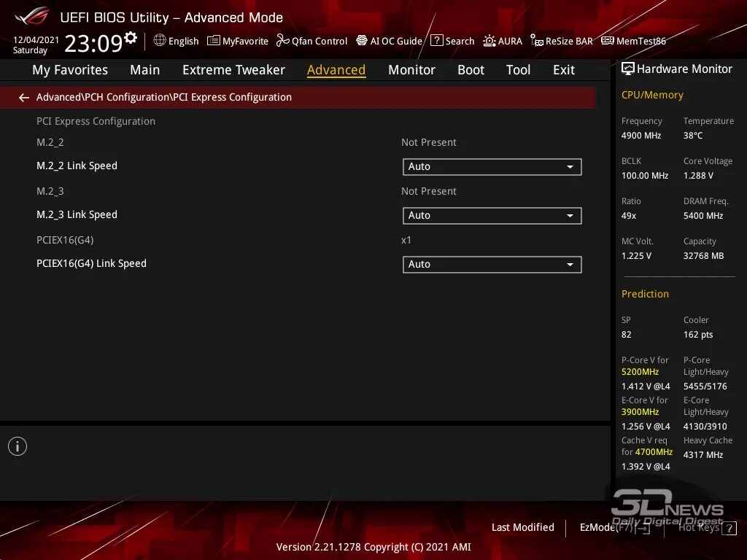Screen dimensions: 747x560
Task: Open the Extreme Tweaker tab
Action: point(233,70)
